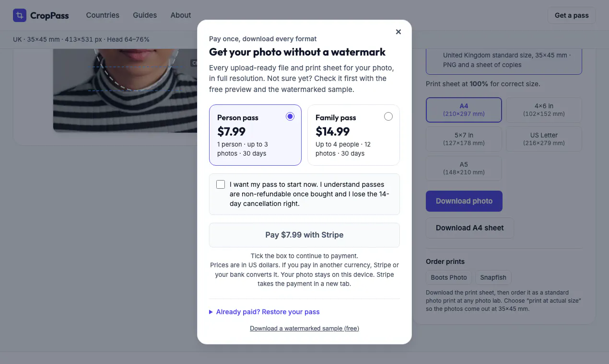The image size is (609, 364).
Task: Close the payment dialog with the X
Action: click(x=398, y=32)
